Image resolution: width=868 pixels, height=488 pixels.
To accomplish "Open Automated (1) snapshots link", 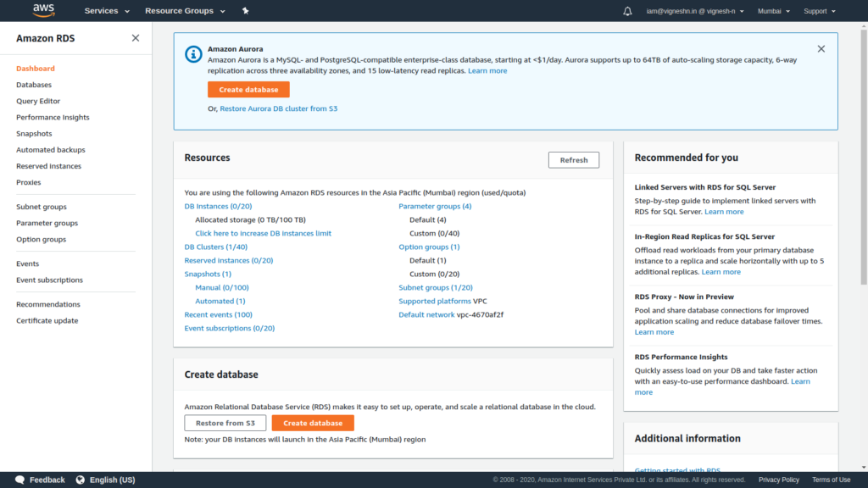I will [220, 301].
